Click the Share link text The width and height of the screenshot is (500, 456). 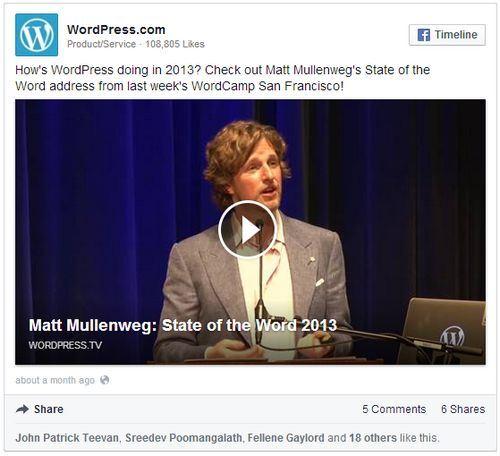(x=49, y=409)
